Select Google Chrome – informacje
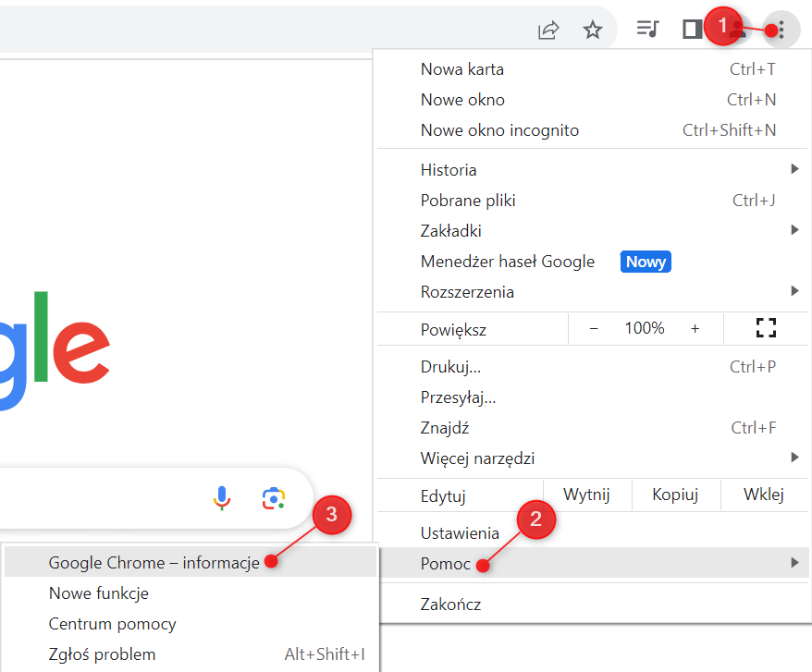The height and width of the screenshot is (672, 812). point(154,563)
